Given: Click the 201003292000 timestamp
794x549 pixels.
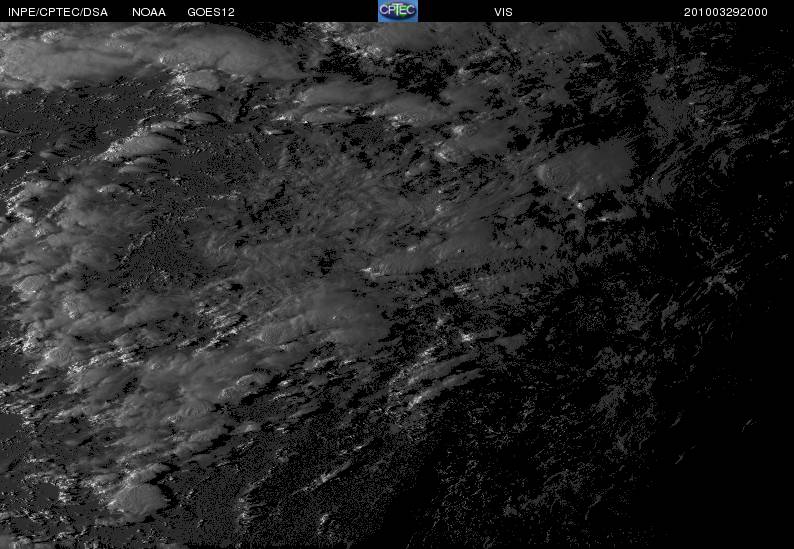Looking at the screenshot, I should 726,12.
